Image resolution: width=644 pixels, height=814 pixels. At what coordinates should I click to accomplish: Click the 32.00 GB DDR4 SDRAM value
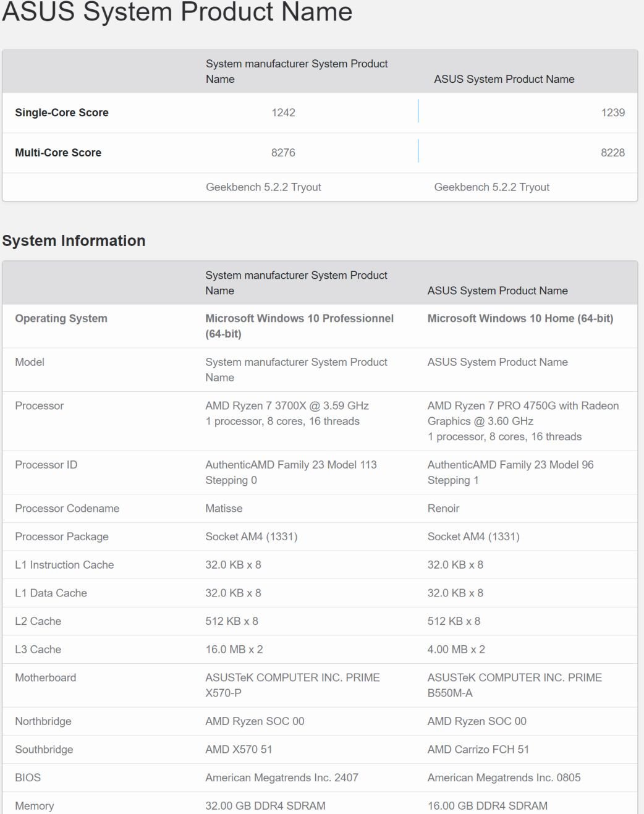click(x=265, y=805)
